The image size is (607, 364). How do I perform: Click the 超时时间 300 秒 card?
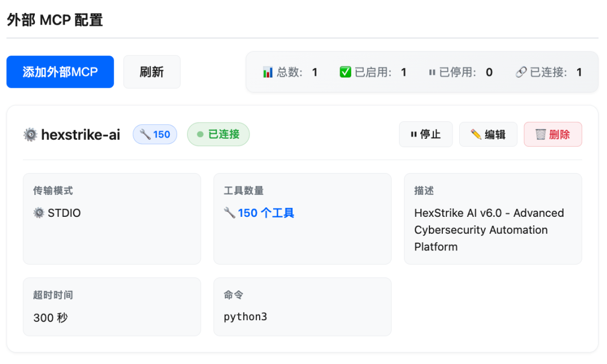coord(112,307)
